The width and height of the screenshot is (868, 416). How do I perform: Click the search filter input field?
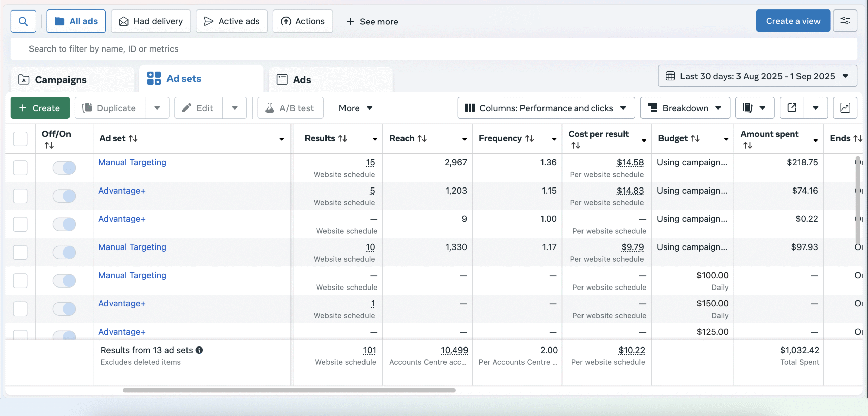click(434, 49)
